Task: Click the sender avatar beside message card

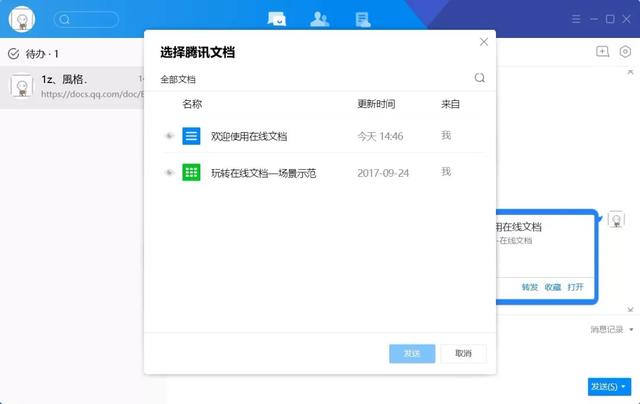Action: [x=616, y=219]
